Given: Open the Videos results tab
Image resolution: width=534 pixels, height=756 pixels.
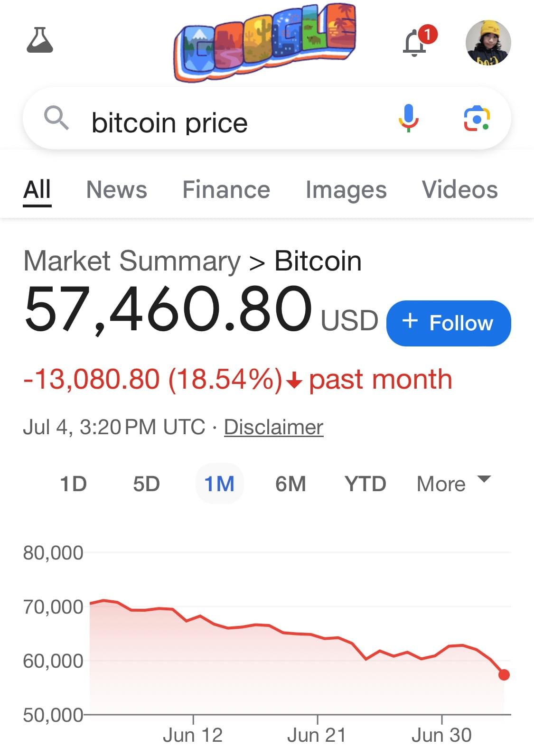Looking at the screenshot, I should point(460,190).
